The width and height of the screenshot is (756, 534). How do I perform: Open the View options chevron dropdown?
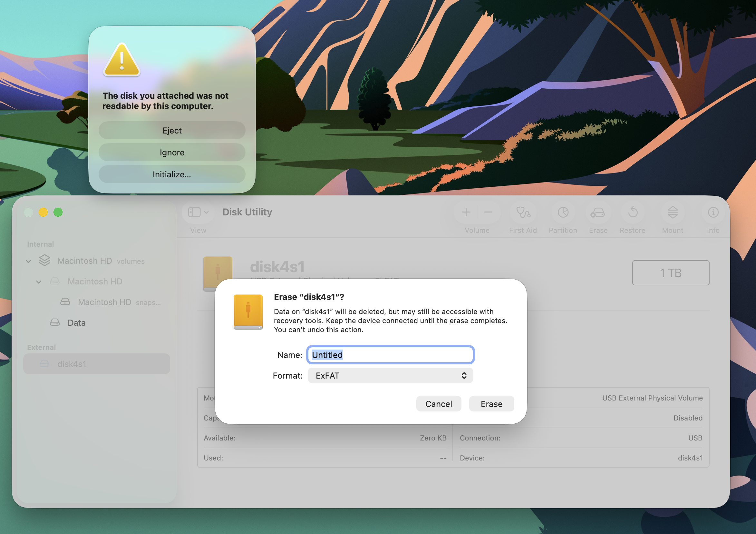207,213
